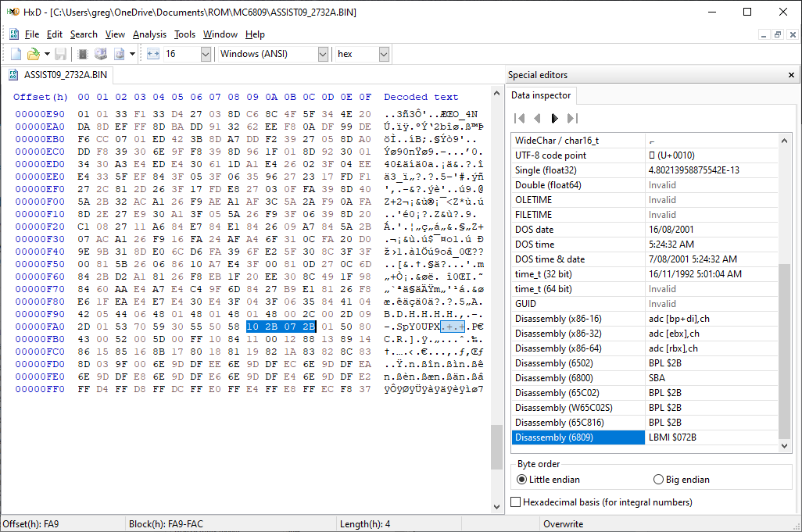Open the Windows (ANSI) charset dropdown
Image resolution: width=802 pixels, height=532 pixels.
tap(323, 54)
